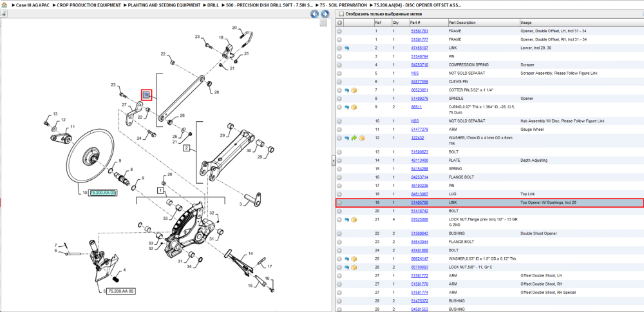Click 'Depth Adjusting' usage text

(x=533, y=161)
